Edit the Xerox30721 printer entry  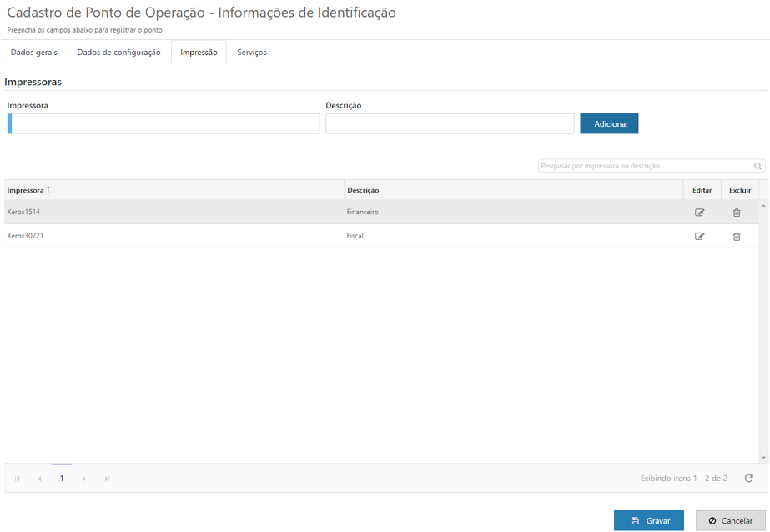(701, 236)
